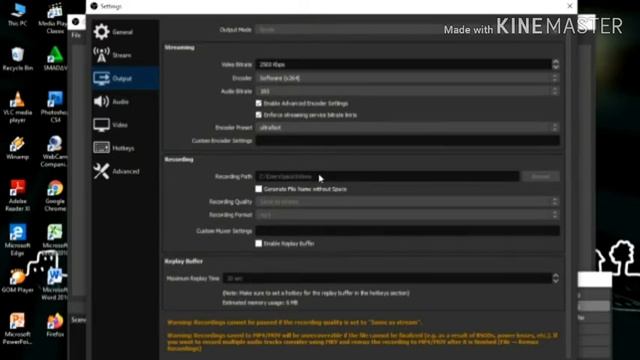Open the Video settings section
This screenshot has width=640, height=360.
point(125,125)
